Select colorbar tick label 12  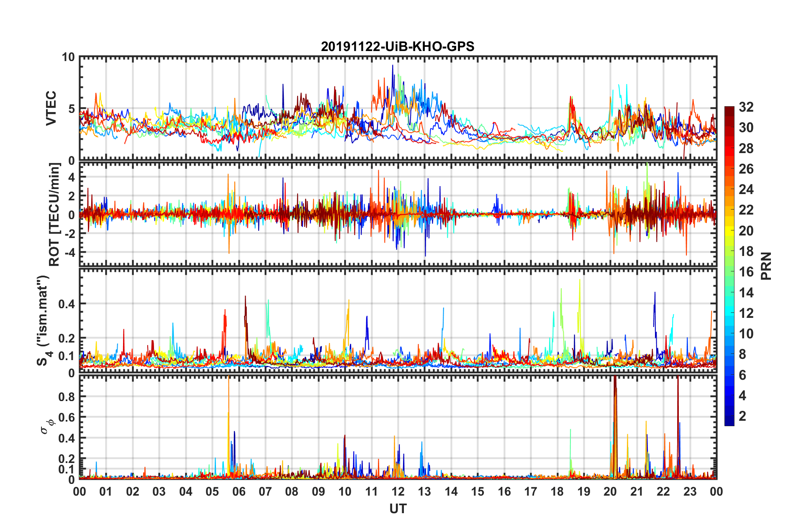pyautogui.click(x=746, y=313)
